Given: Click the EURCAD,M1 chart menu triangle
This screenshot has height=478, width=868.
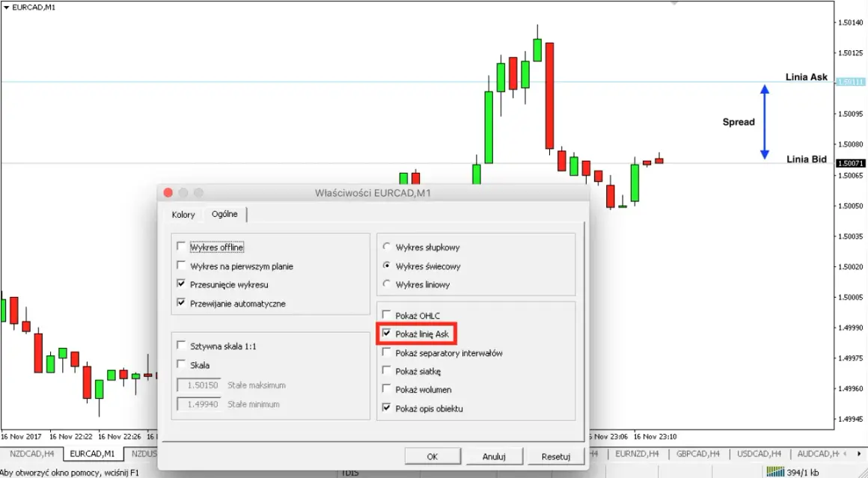Looking at the screenshot, I should pyautogui.click(x=7, y=7).
